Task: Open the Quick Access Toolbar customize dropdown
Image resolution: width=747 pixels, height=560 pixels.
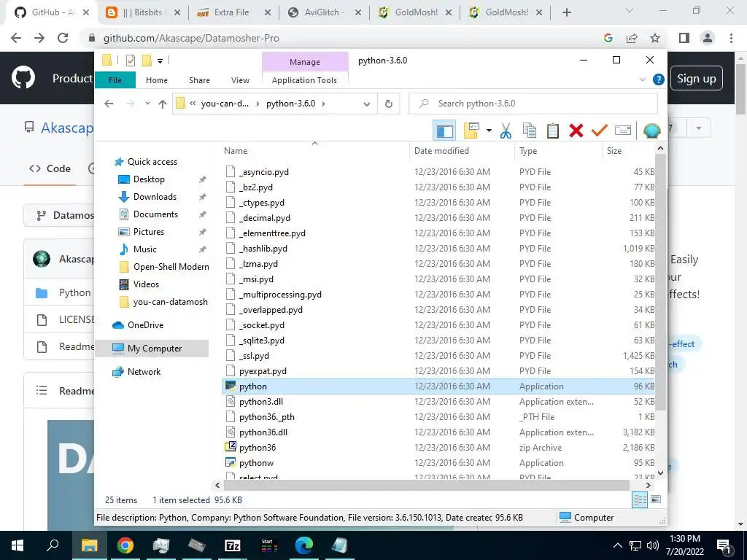Action: point(160,61)
